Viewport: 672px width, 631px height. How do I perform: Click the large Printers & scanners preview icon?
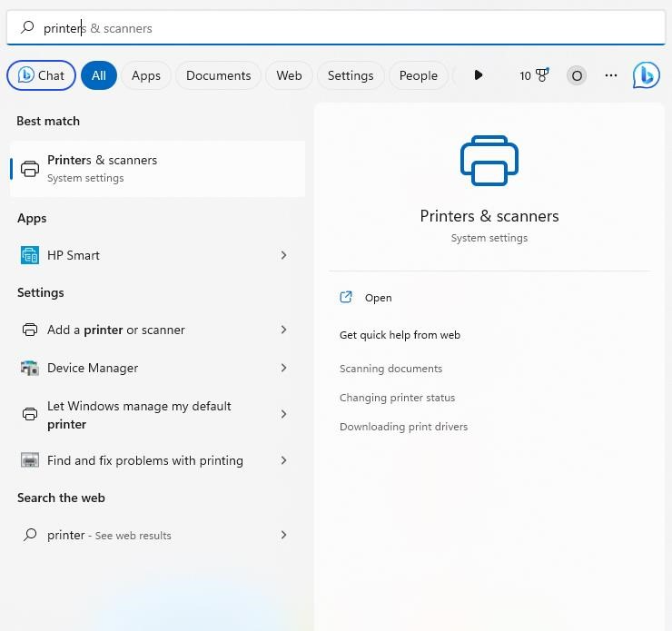click(x=489, y=161)
